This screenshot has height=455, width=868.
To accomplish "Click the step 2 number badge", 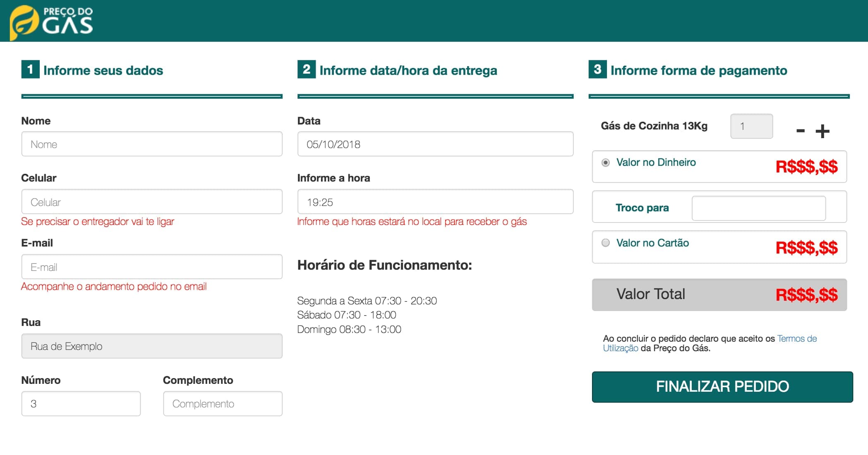I will 306,69.
